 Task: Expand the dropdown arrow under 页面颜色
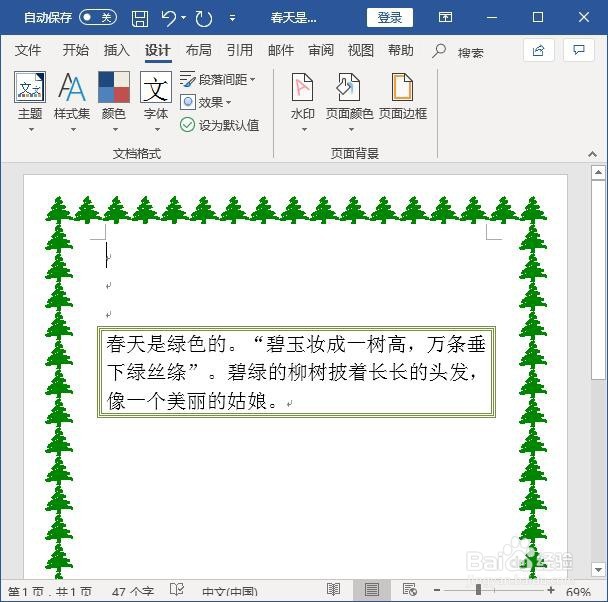tap(351, 129)
